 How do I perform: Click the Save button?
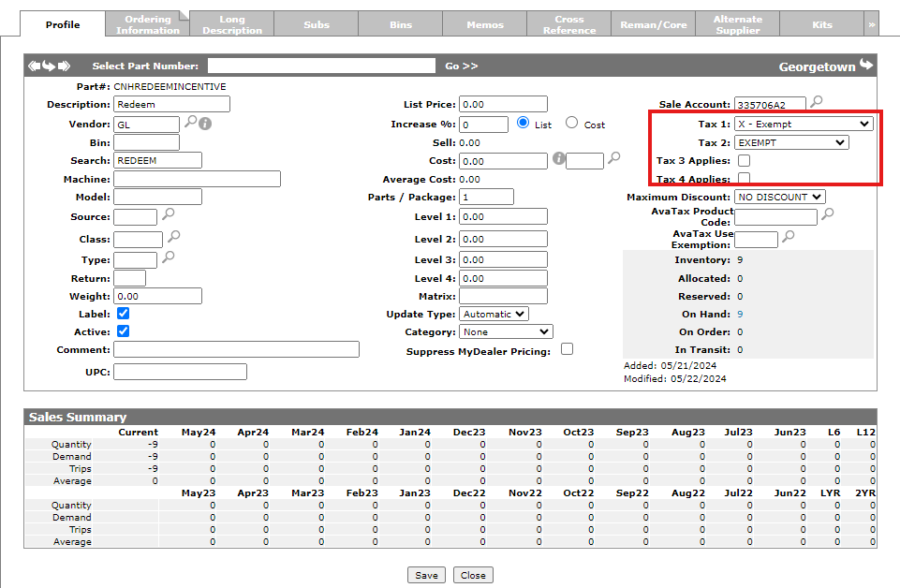[x=426, y=575]
